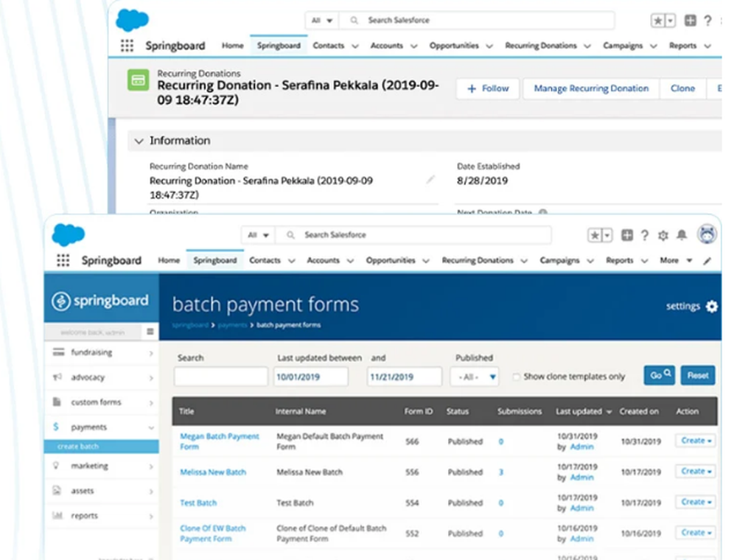The width and height of the screenshot is (737, 560).
Task: Open Recurring Donations tab in back window
Action: [540, 46]
